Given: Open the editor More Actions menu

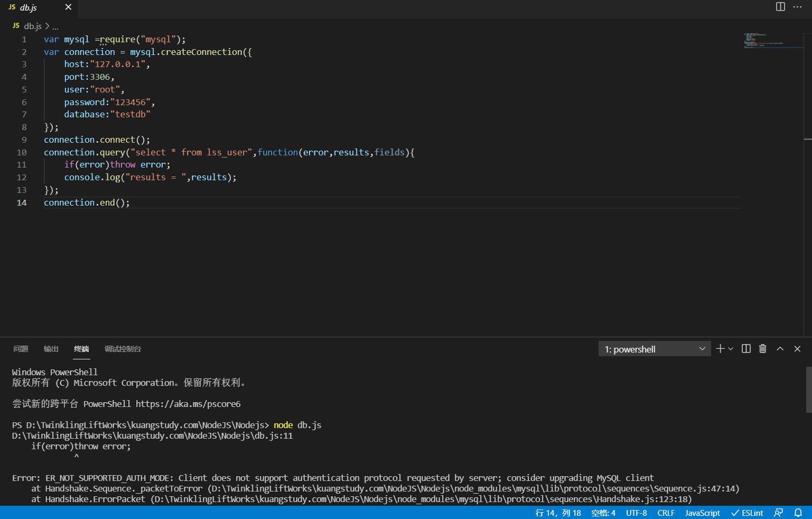Looking at the screenshot, I should pyautogui.click(x=798, y=7).
